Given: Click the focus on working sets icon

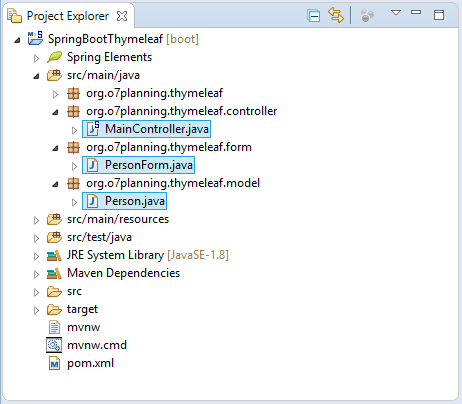Looking at the screenshot, I should tap(367, 15).
